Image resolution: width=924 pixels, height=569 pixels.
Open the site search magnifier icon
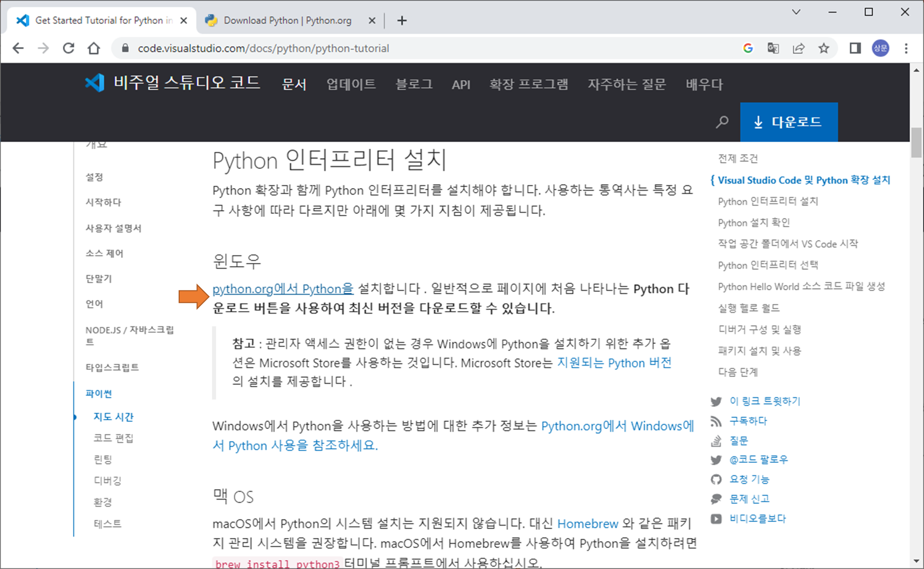pyautogui.click(x=722, y=122)
